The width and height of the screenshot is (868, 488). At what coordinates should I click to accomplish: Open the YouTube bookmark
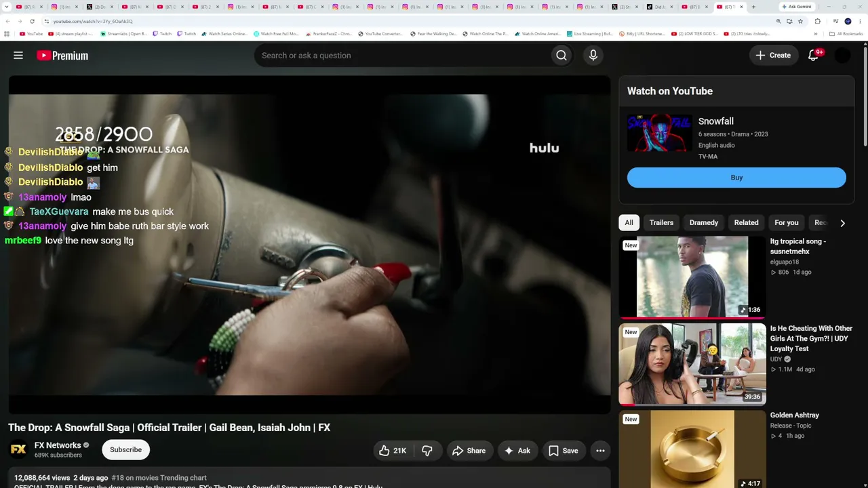31,34
